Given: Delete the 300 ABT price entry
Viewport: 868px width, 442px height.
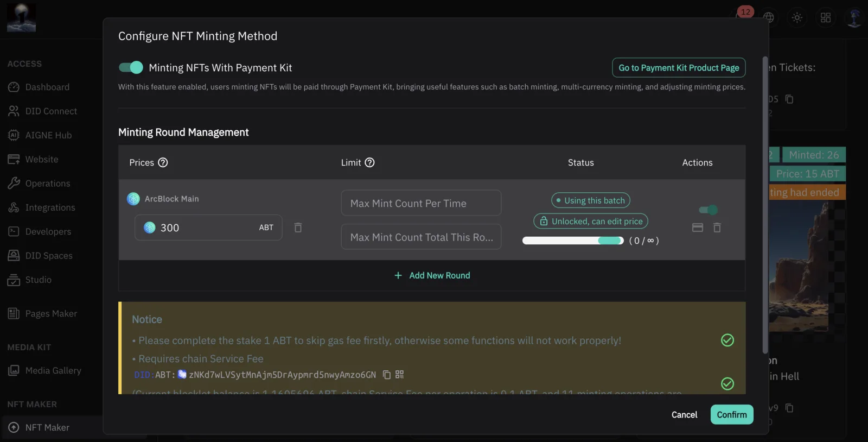Looking at the screenshot, I should [298, 228].
